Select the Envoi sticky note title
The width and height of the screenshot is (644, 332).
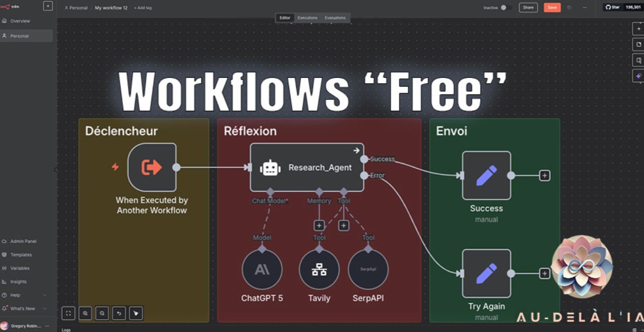coord(451,131)
